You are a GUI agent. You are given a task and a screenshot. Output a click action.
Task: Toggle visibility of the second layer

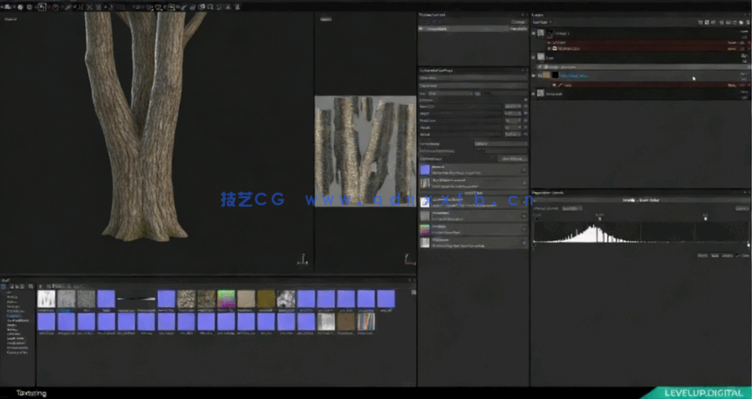534,57
